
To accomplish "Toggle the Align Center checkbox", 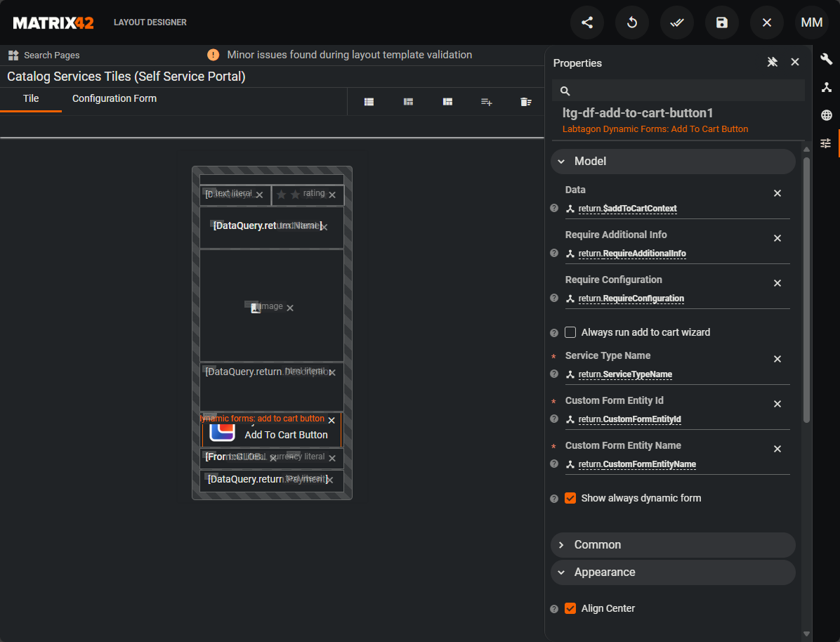I will coord(570,608).
